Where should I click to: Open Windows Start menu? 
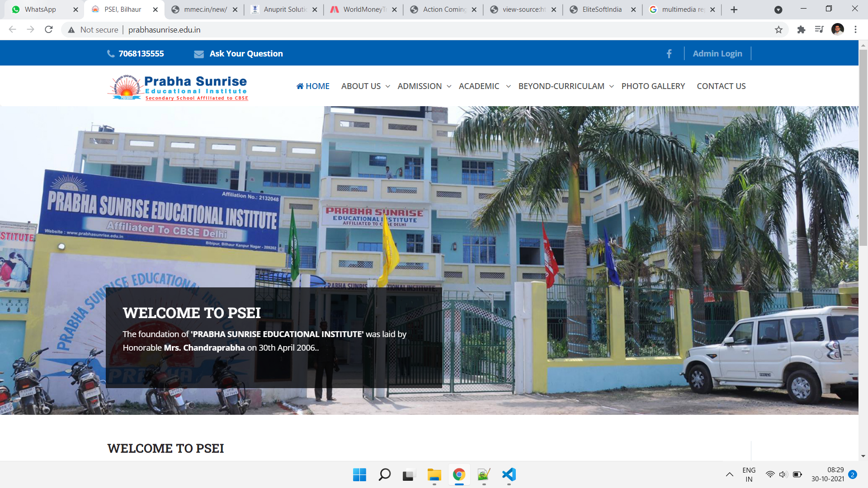pyautogui.click(x=359, y=474)
